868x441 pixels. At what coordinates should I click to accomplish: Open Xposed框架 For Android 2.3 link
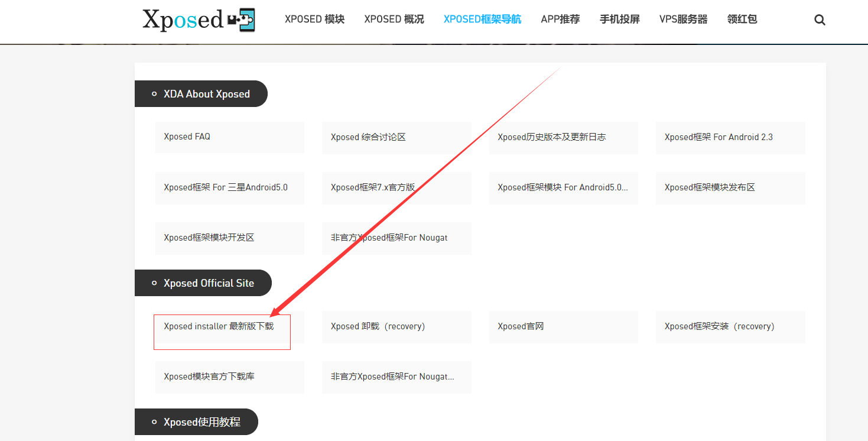tap(730, 138)
